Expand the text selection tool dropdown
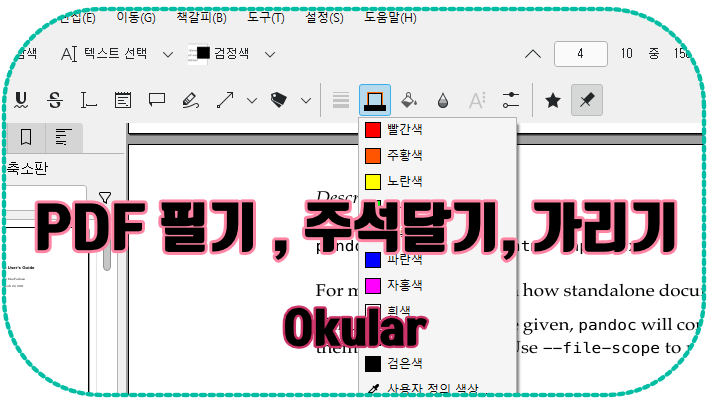The image size is (712, 400). pyautogui.click(x=168, y=54)
